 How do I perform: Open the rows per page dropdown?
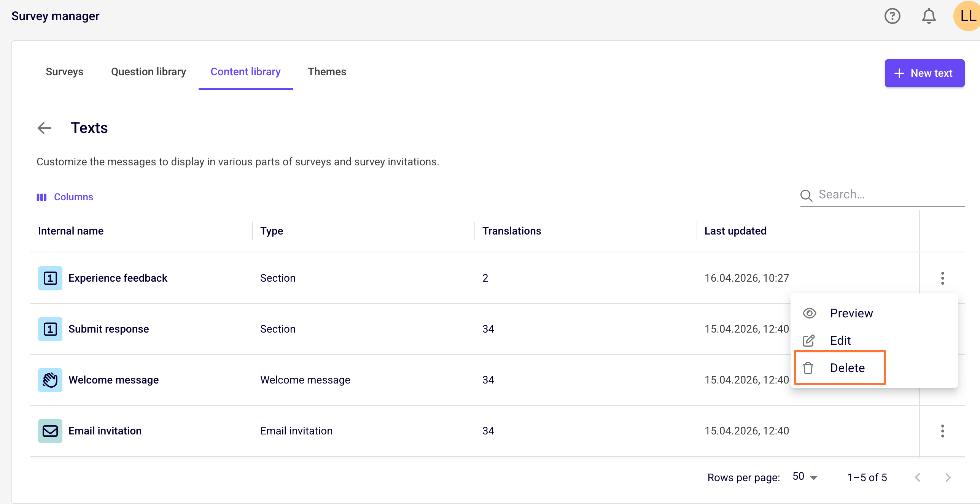point(805,477)
